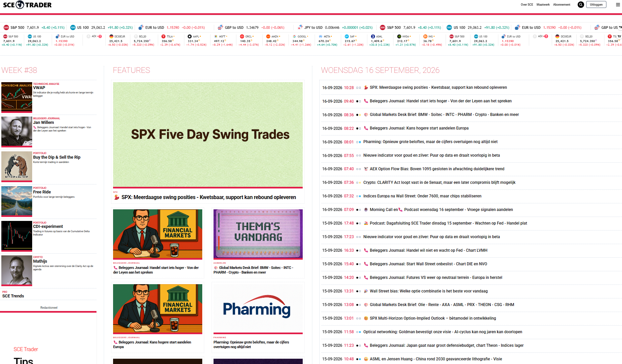This screenshot has width=622, height=364.
Task: Click the Uitloggen button
Action: click(x=596, y=5)
